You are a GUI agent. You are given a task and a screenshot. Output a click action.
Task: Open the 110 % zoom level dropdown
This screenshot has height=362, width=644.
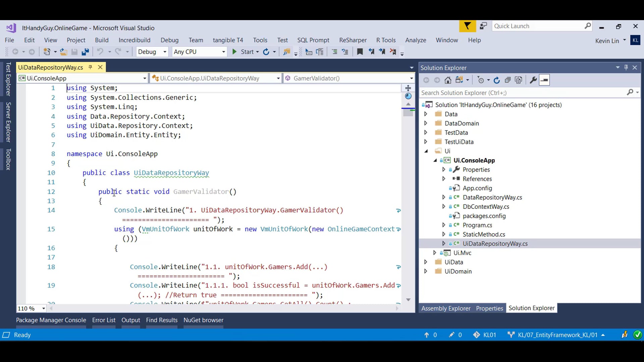(x=44, y=308)
